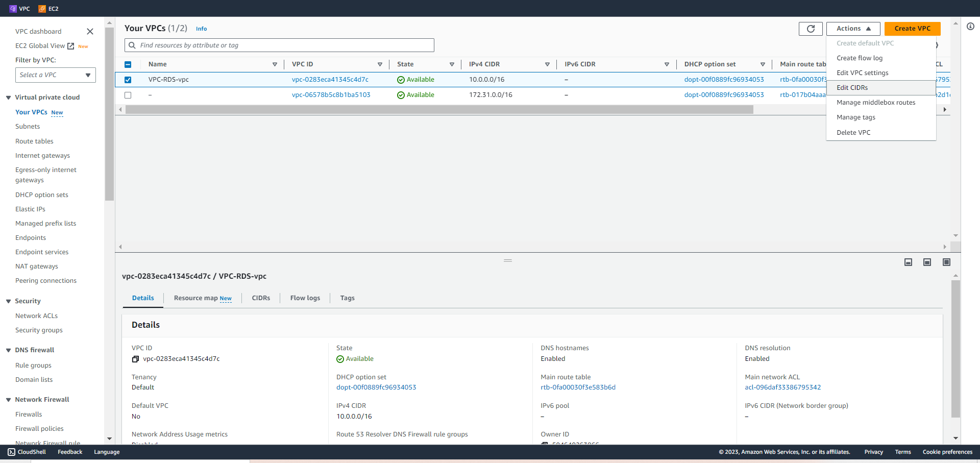
Task: Open the info panel icon at top right
Action: click(970, 27)
